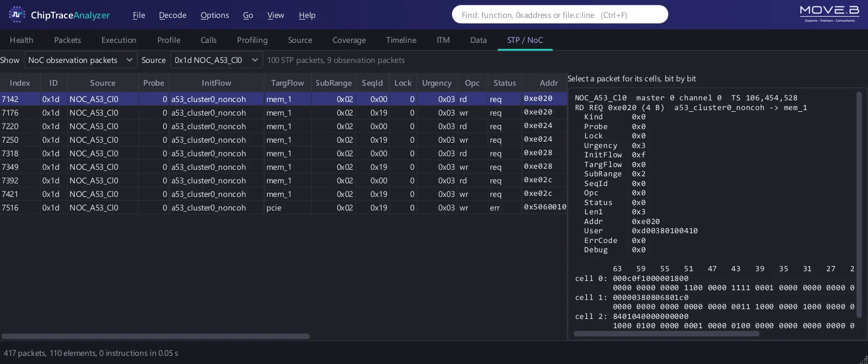The image size is (868, 364).
Task: Open the Options menu
Action: point(215,15)
